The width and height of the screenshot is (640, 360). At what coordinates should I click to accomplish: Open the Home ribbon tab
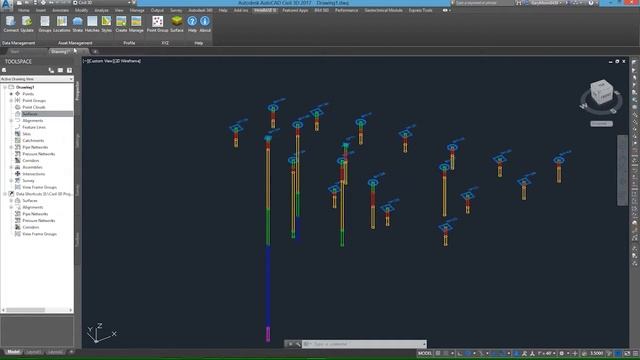(x=23, y=10)
